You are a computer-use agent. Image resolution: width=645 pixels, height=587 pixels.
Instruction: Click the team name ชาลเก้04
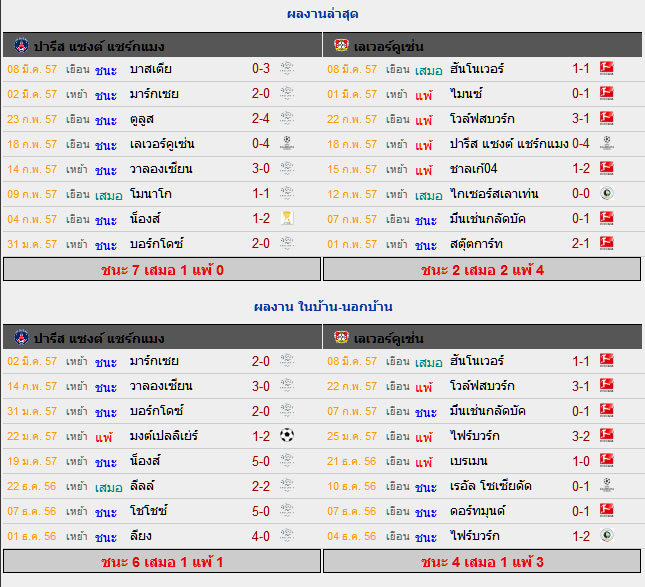click(473, 169)
